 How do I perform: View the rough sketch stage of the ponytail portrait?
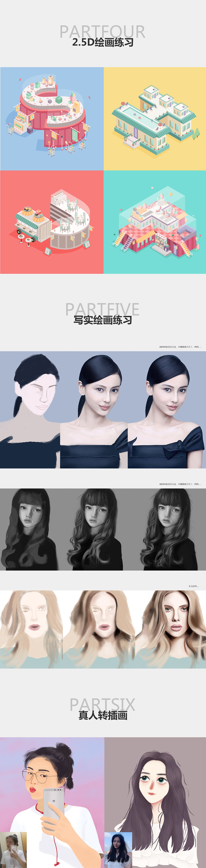[30, 410]
